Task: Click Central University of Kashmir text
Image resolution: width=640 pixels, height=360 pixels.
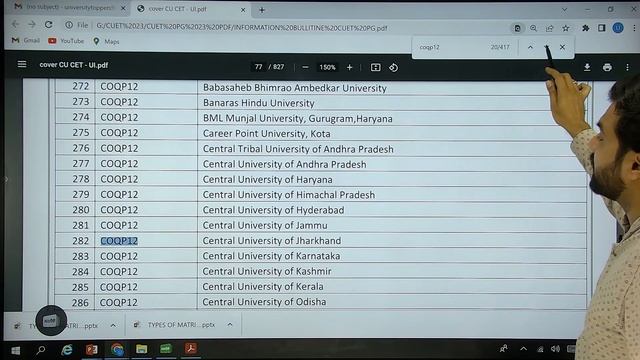Action: [x=267, y=271]
